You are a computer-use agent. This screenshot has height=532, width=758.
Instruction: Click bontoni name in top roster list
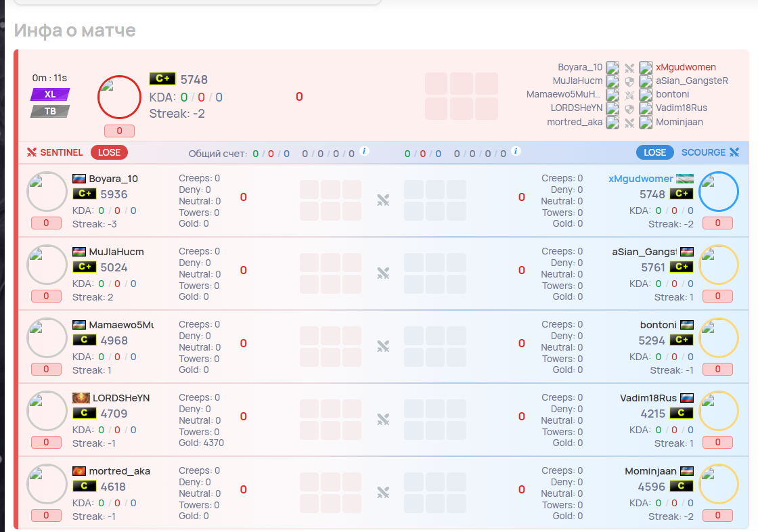[673, 94]
